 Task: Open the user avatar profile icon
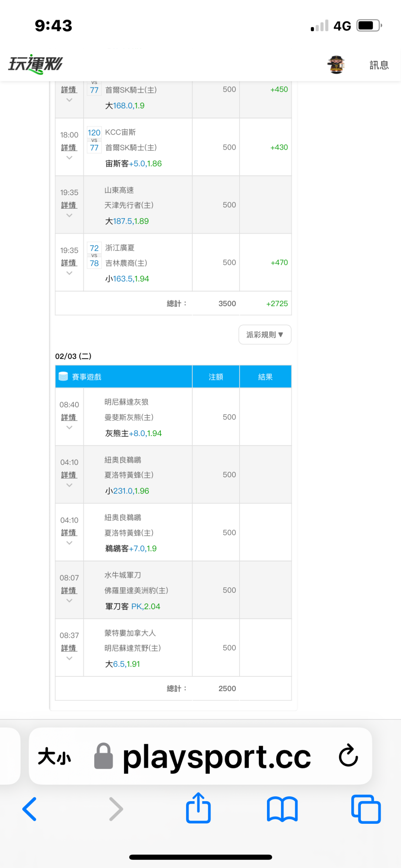(x=336, y=65)
